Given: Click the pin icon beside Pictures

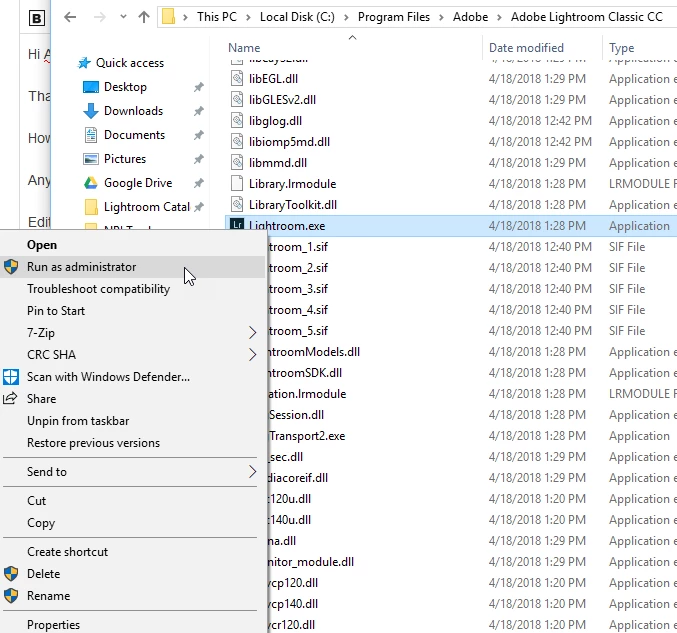Looking at the screenshot, I should pos(199,159).
